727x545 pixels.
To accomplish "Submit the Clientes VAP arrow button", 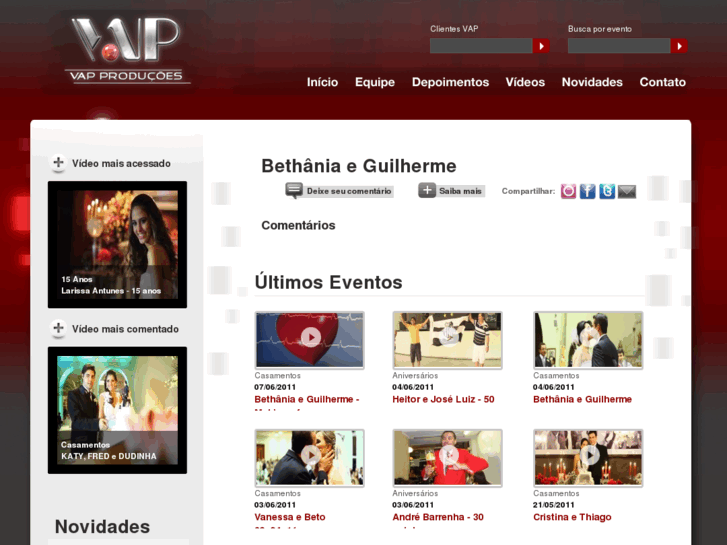I will 541,46.
